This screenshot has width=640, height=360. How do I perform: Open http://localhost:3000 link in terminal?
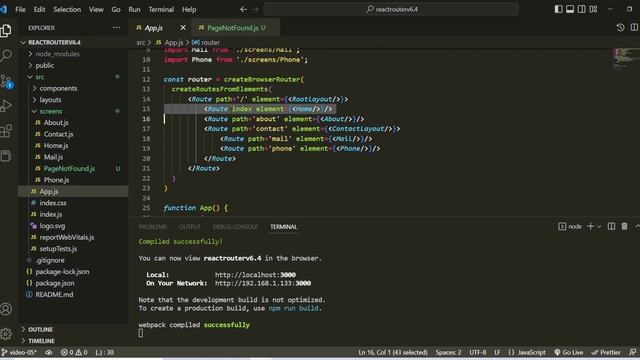(x=255, y=275)
